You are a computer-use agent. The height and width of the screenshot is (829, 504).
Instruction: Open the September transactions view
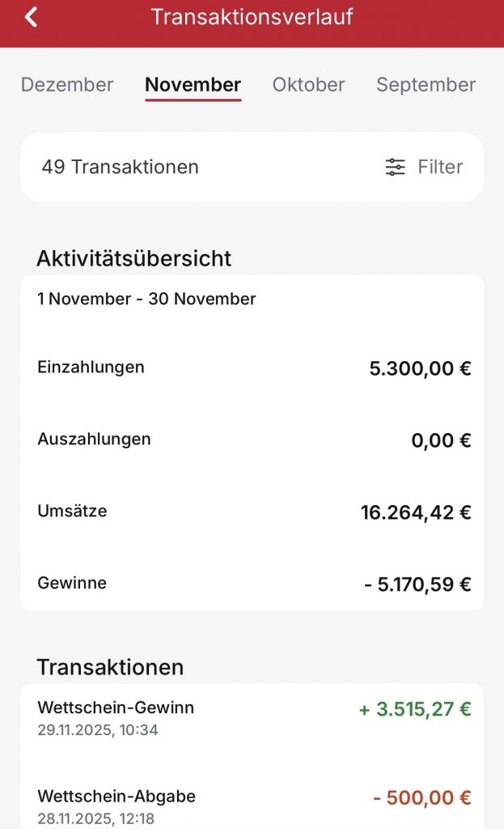click(426, 84)
